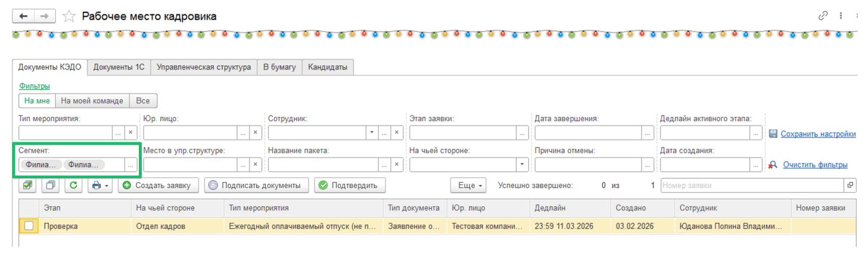Click the Создать заявку button
This screenshot has height=260, width=868.
click(158, 185)
